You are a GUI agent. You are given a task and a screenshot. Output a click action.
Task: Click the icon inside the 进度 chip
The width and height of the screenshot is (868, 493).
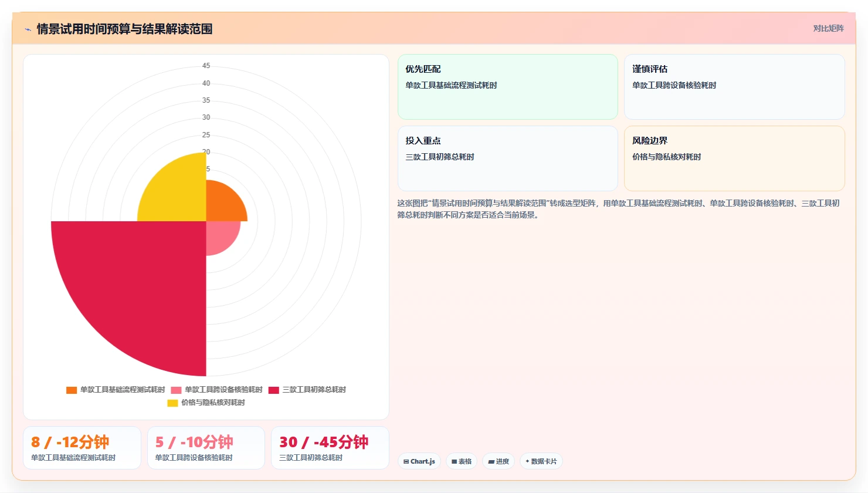click(x=491, y=462)
